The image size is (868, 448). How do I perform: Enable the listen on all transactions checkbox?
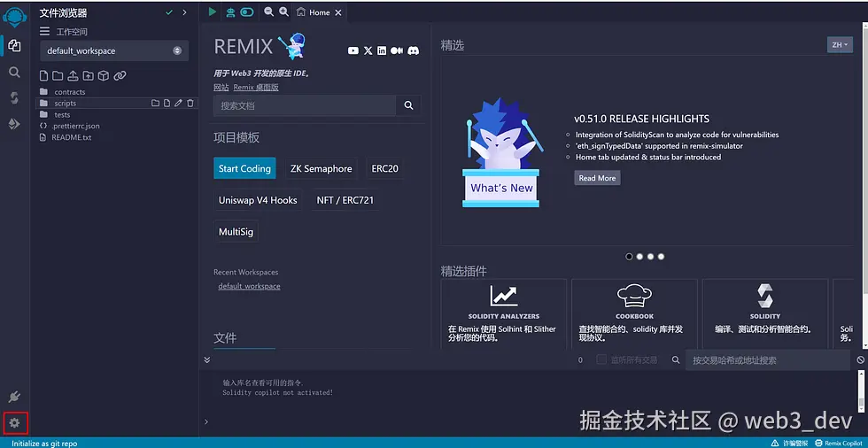coord(601,359)
